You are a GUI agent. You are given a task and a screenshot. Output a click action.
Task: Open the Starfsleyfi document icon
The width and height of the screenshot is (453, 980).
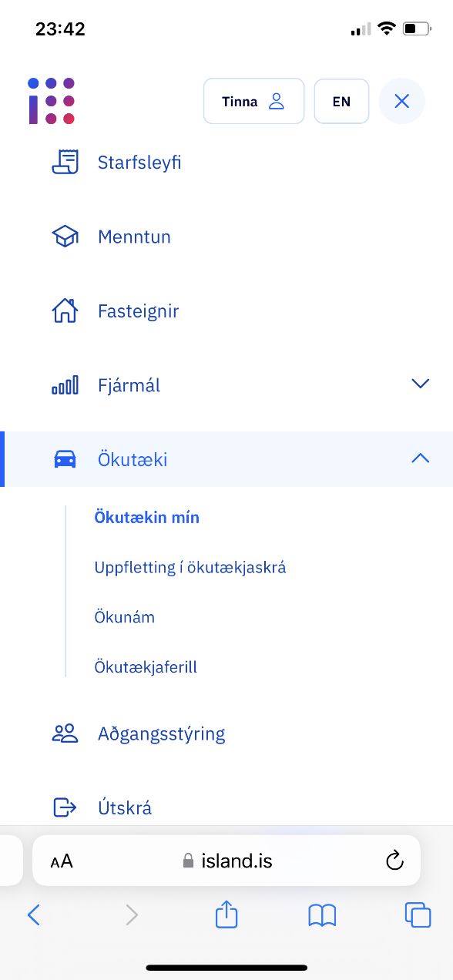coord(65,163)
